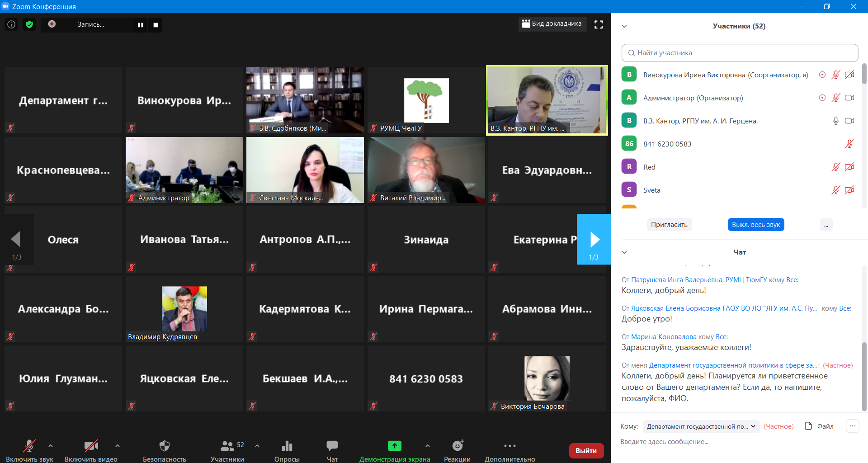
Task: Mute all participants
Action: tap(755, 225)
